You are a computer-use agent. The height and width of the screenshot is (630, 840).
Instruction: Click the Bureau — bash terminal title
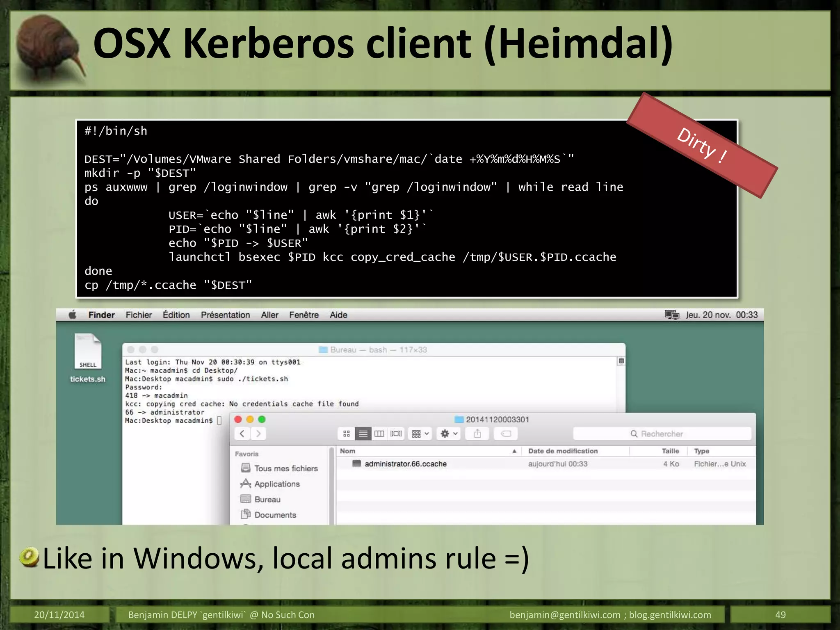click(x=373, y=349)
